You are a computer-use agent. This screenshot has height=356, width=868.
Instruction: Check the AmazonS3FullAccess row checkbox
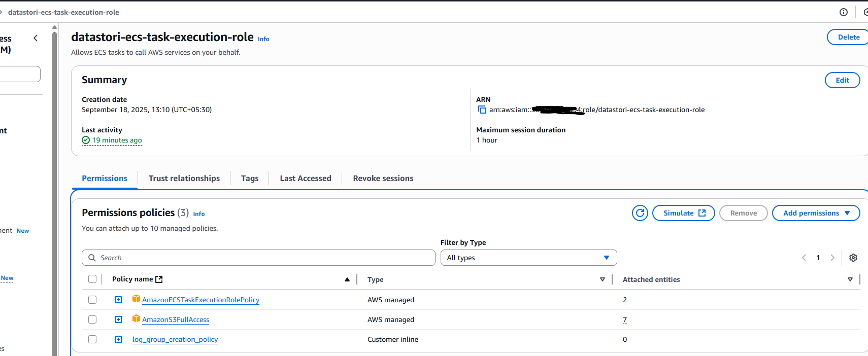92,319
